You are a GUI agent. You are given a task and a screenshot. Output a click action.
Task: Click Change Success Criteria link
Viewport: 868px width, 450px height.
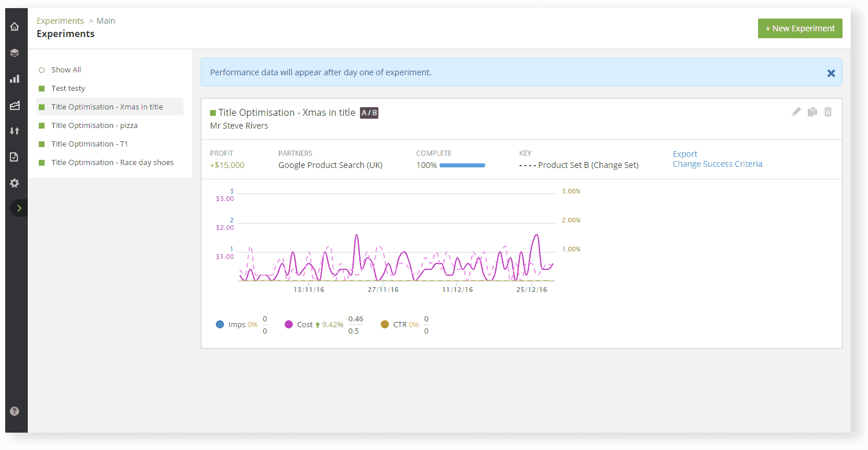coord(718,164)
